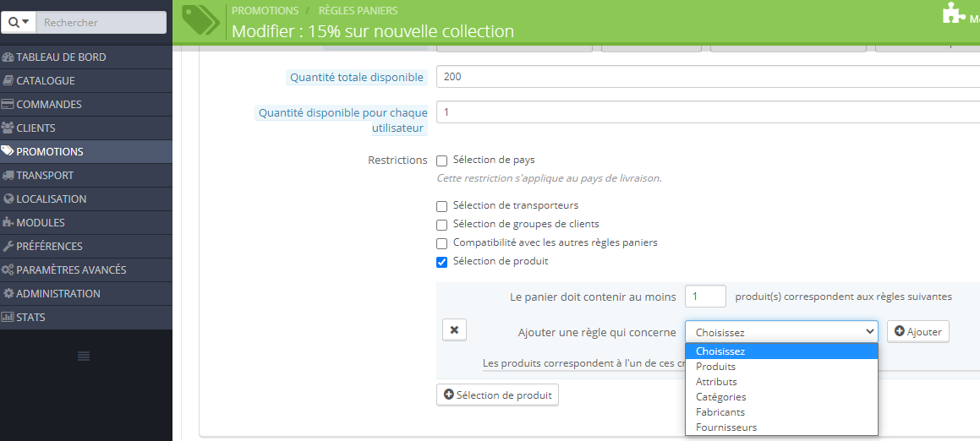Open Tableau de bord menu
Image resolution: width=980 pixels, height=441 pixels.
click(x=86, y=57)
